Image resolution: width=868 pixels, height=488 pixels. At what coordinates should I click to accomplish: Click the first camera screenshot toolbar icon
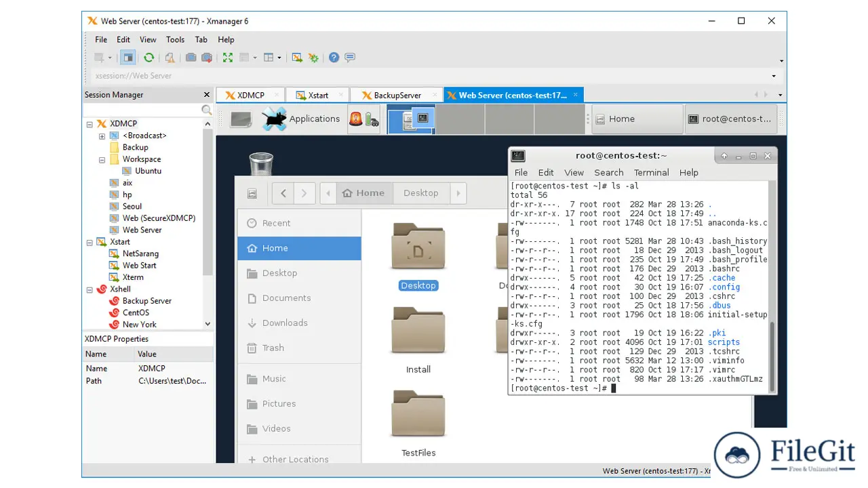[191, 58]
